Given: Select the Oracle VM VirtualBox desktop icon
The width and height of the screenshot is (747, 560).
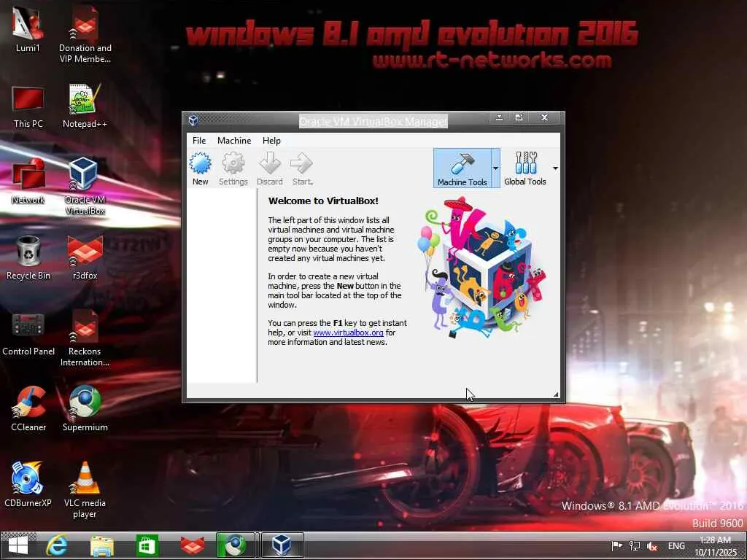Looking at the screenshot, I should pyautogui.click(x=85, y=186).
